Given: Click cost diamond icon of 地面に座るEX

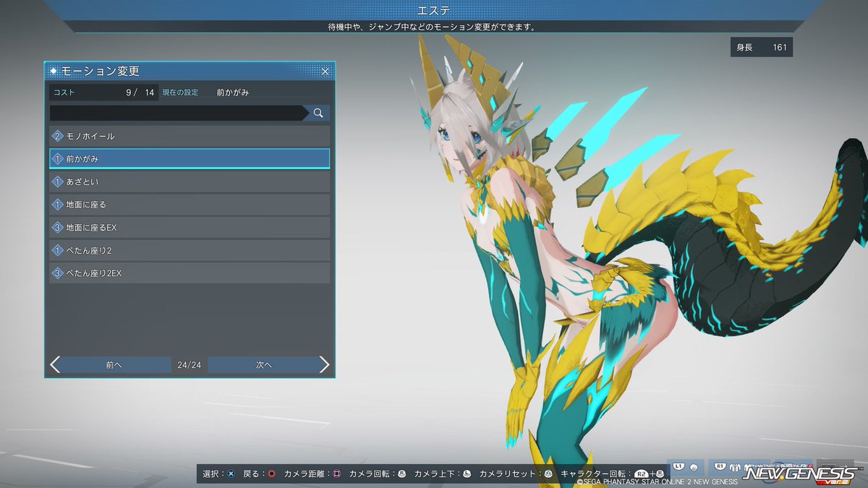Looking at the screenshot, I should click(58, 228).
